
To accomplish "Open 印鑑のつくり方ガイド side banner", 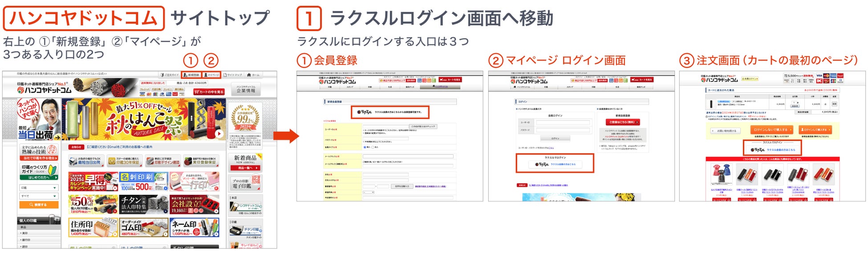I will point(39,172).
